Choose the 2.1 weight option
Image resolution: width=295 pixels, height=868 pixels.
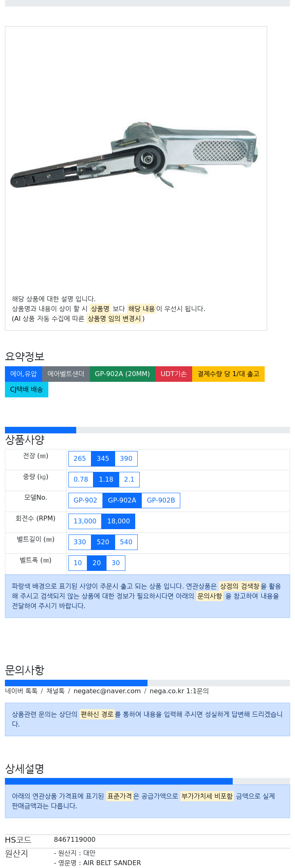pyautogui.click(x=129, y=479)
